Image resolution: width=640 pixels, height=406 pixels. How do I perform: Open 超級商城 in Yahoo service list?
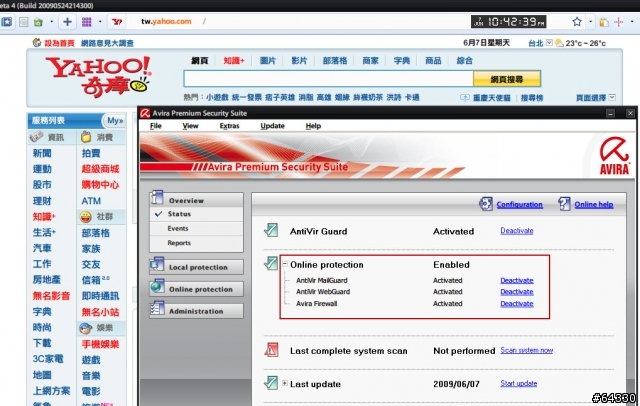pyautogui.click(x=100, y=169)
